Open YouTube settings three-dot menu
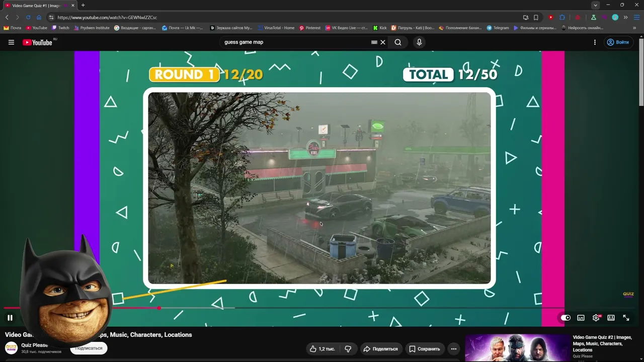This screenshot has height=362, width=644. (595, 42)
